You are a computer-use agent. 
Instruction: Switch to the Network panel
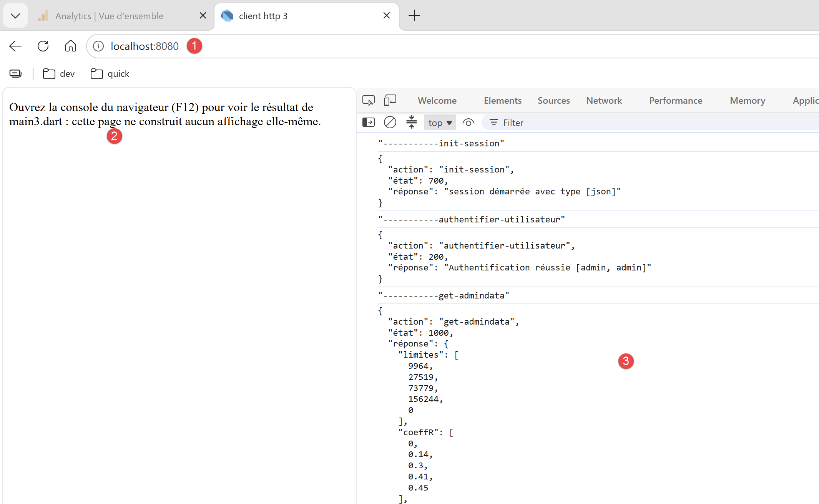604,101
